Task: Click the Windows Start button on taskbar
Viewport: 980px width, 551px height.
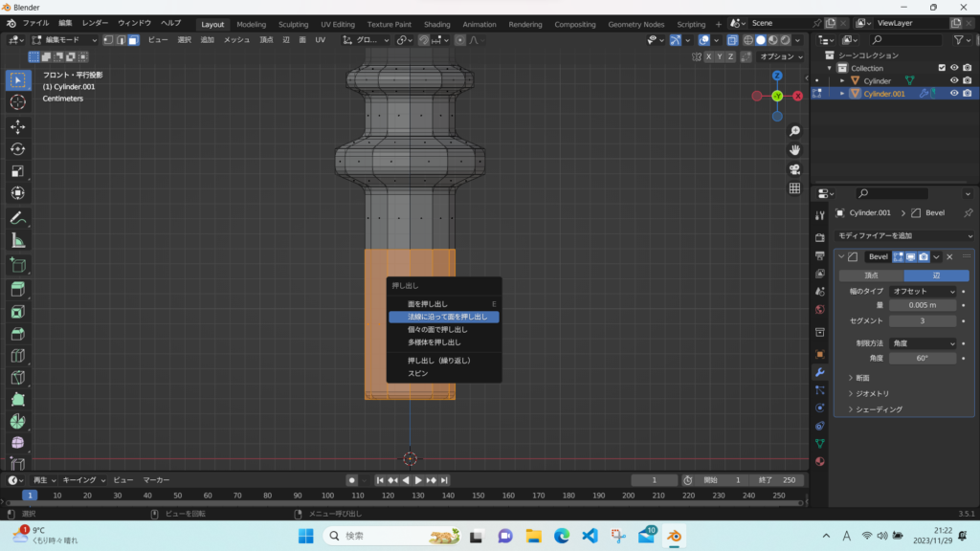Action: (306, 536)
